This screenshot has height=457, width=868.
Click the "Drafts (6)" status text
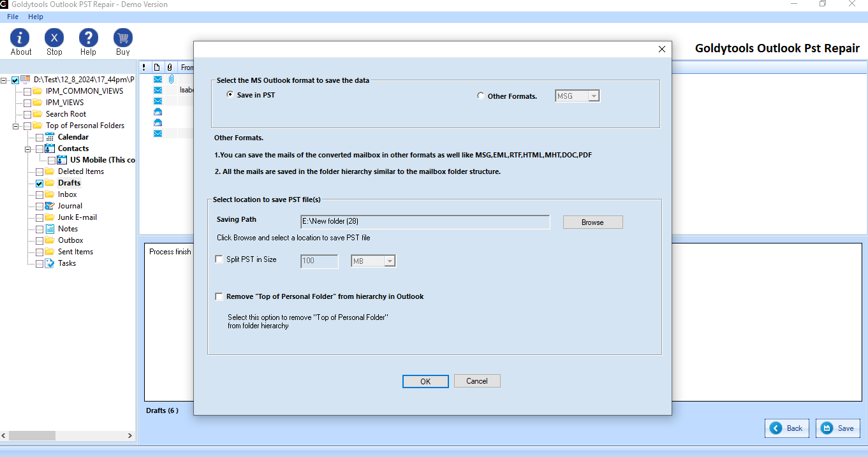pos(162,410)
